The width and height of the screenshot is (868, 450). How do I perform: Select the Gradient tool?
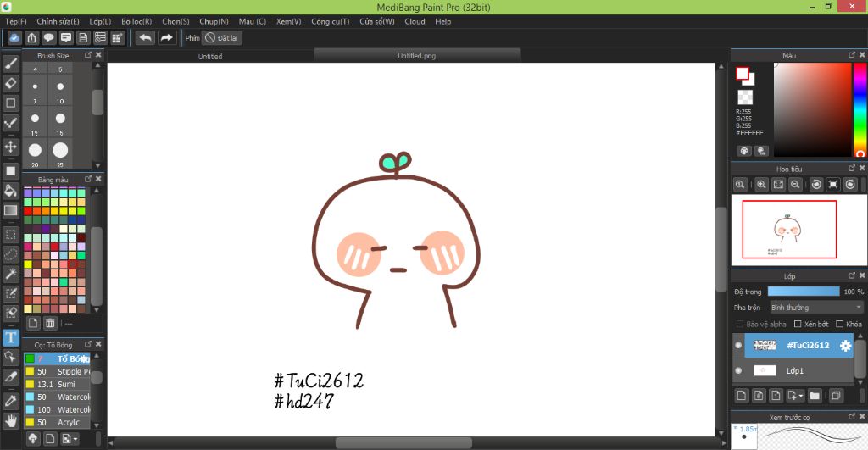(x=10, y=210)
